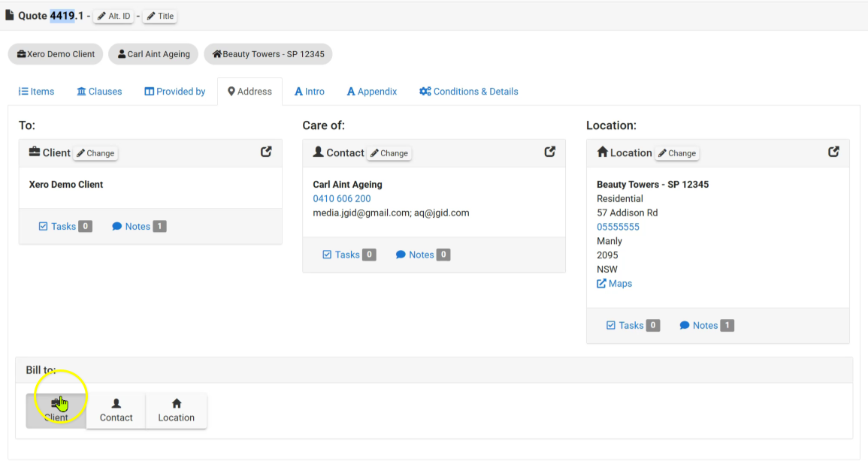Change the quote Location
Screen dimensions: 868x467
677,153
